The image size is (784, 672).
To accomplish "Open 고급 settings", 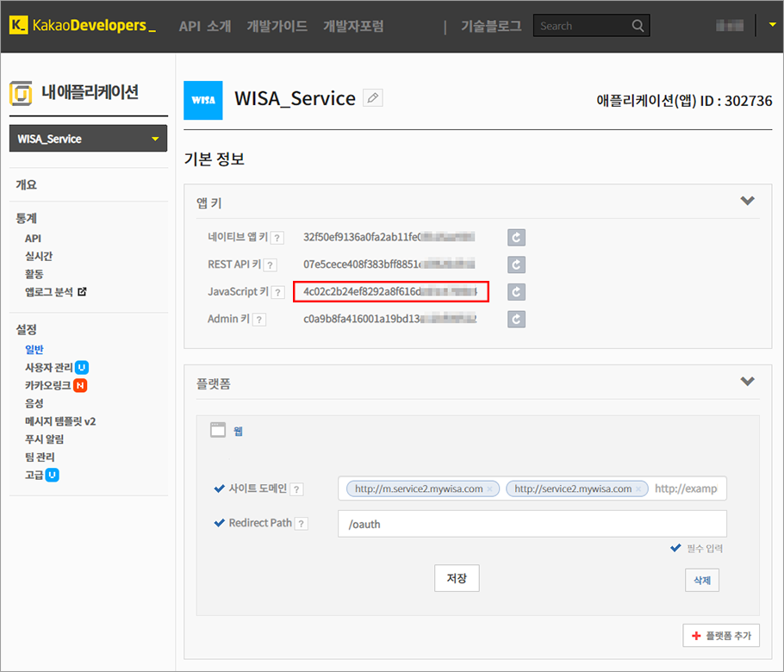I will tap(34, 475).
